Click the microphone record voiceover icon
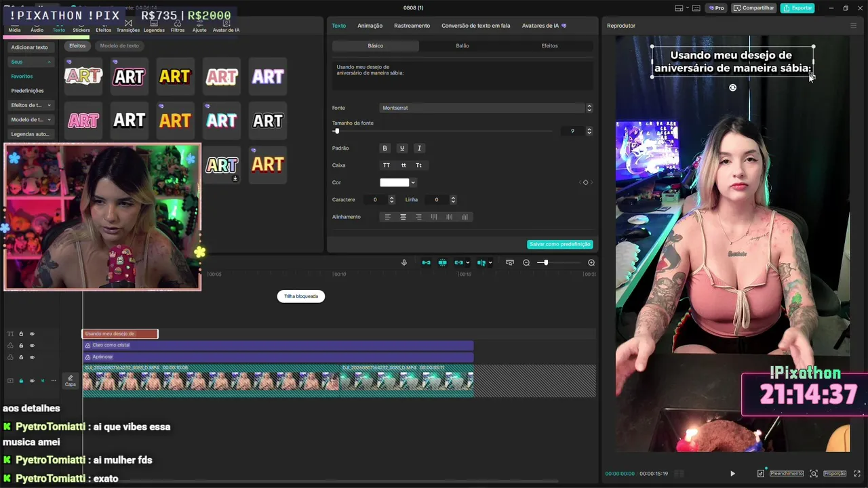 (x=404, y=263)
